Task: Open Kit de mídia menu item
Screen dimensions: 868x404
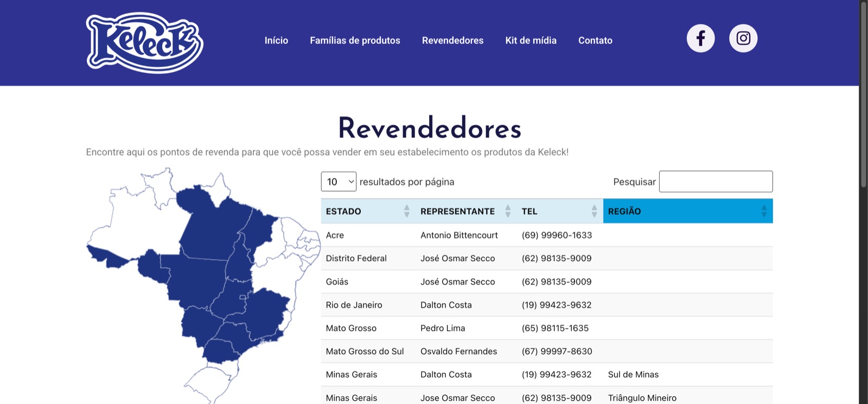Action: [531, 41]
